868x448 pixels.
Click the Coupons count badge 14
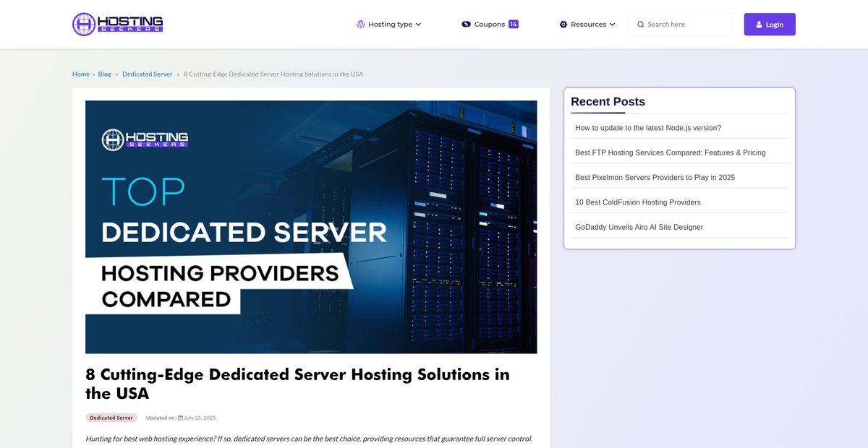point(514,24)
